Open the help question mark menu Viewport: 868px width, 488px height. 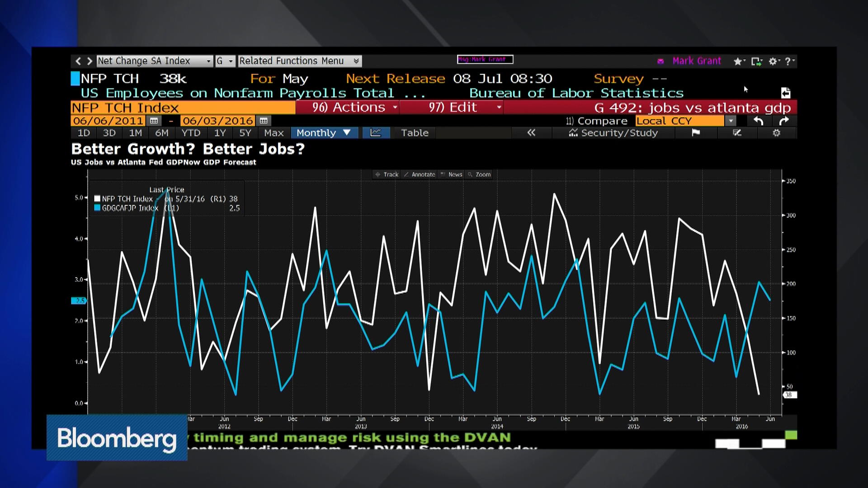(789, 61)
